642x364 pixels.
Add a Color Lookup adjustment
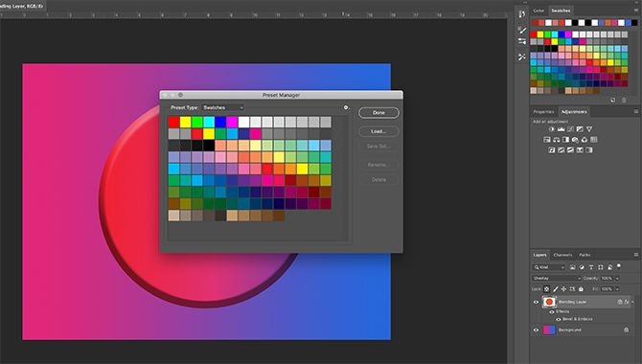point(594,140)
